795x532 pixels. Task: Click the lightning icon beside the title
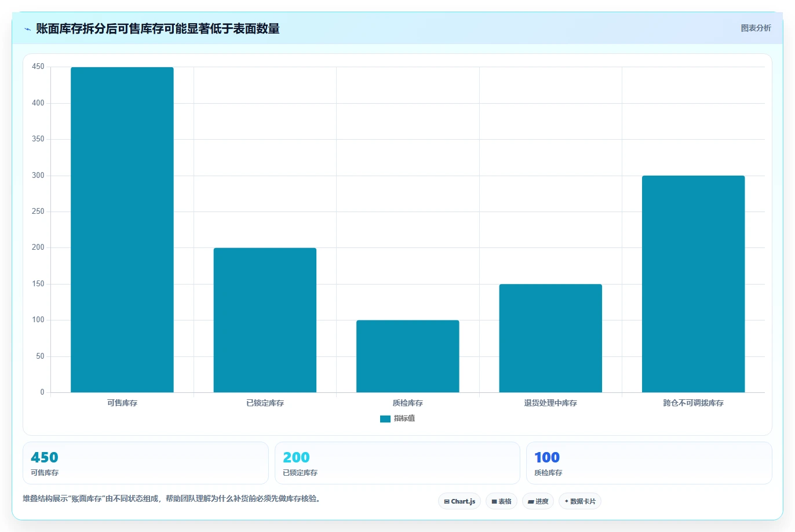click(x=28, y=29)
